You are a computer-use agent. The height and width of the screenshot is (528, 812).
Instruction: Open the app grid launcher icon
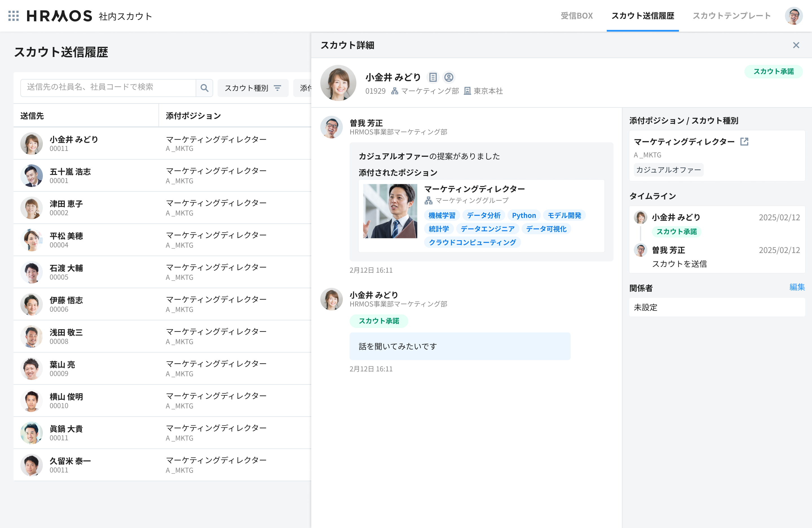(x=13, y=16)
